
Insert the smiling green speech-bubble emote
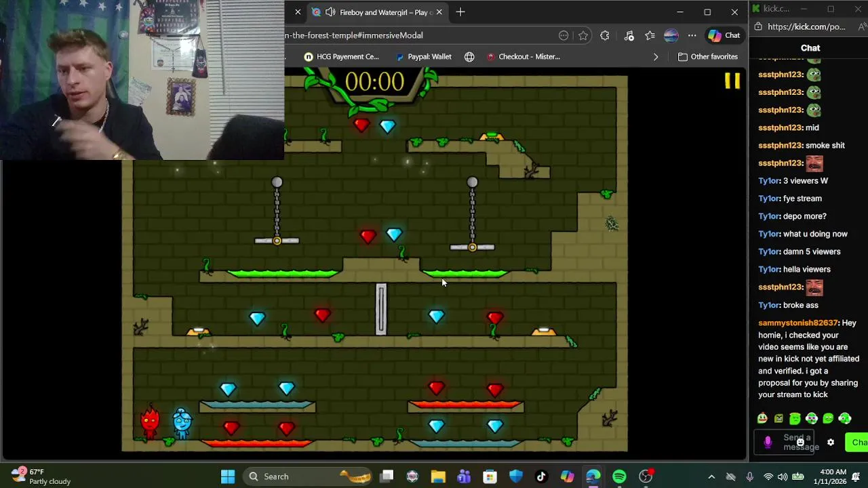pos(828,418)
